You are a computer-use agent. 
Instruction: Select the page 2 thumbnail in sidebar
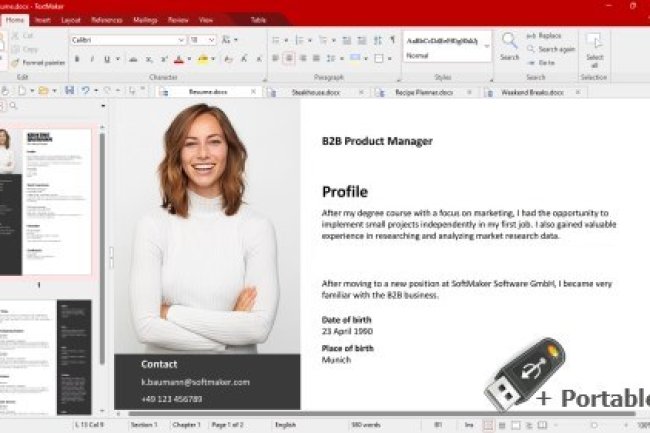[x=46, y=357]
